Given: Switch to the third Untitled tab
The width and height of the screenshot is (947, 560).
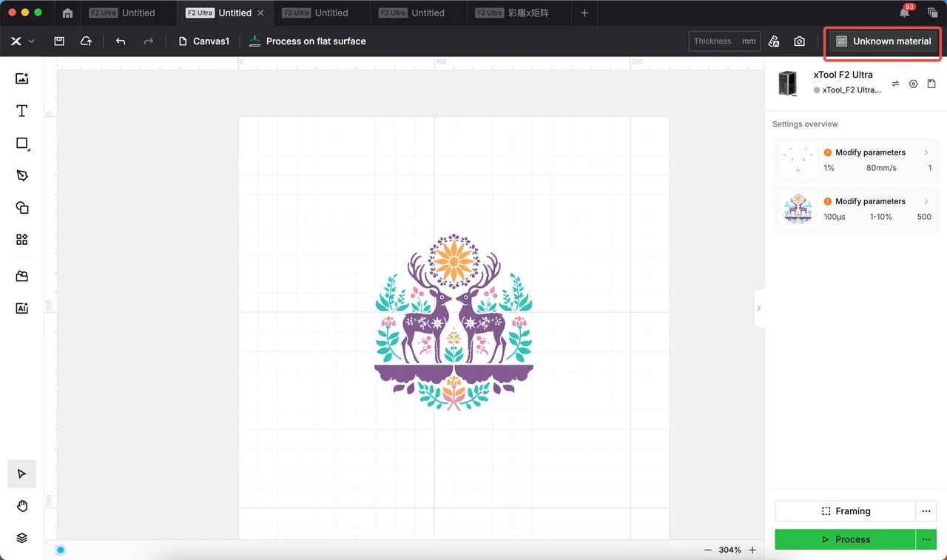Looking at the screenshot, I should pos(322,13).
